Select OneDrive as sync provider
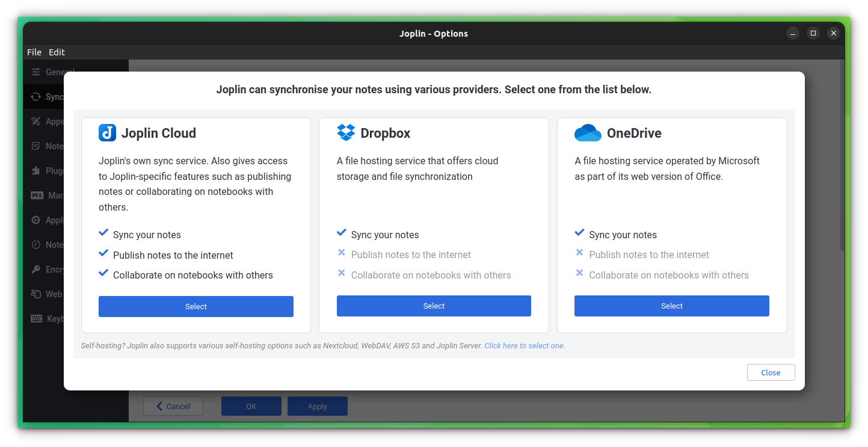Image resolution: width=868 pixels, height=447 pixels. pos(672,306)
